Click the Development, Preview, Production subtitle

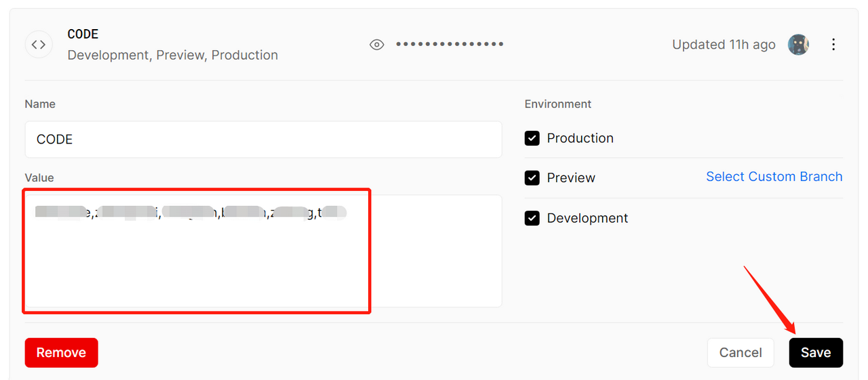(172, 56)
